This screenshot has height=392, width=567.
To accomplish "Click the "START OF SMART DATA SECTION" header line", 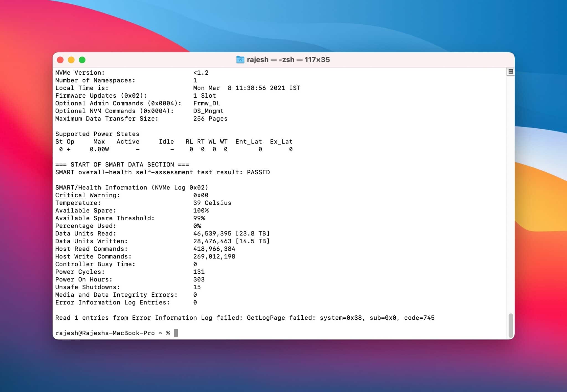I will click(x=122, y=165).
